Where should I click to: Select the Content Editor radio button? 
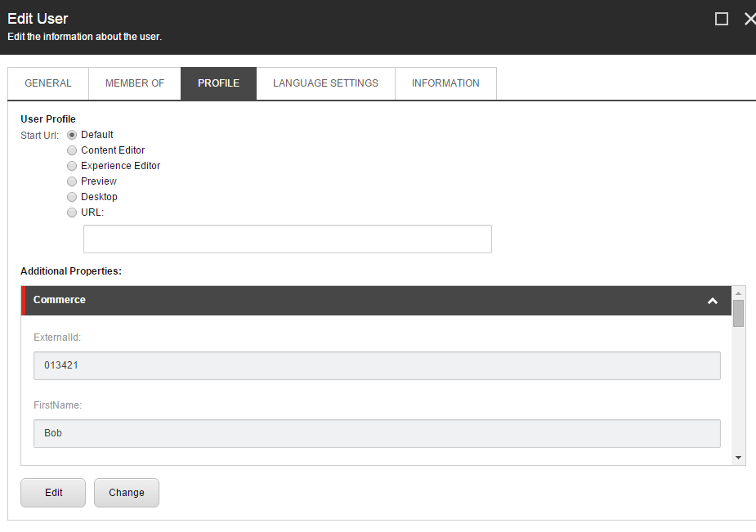(x=72, y=150)
